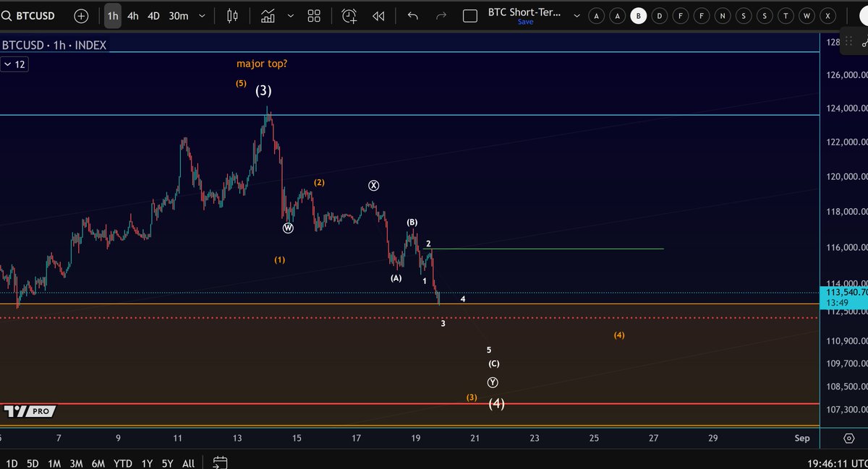The image size is (868, 469).
Task: Click Save under the layout name
Action: coord(525,22)
